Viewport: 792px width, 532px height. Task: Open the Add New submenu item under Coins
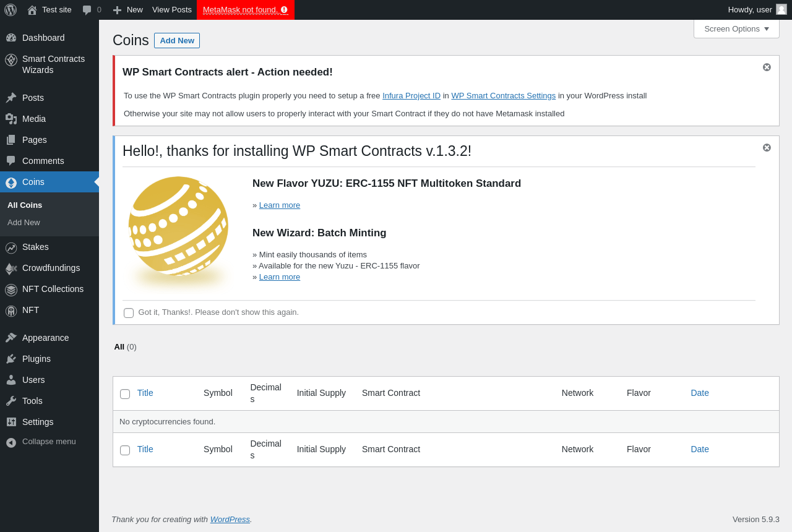point(24,222)
